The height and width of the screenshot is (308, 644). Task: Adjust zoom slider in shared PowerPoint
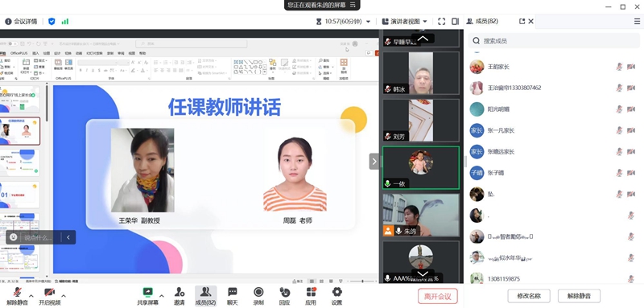[x=362, y=281]
